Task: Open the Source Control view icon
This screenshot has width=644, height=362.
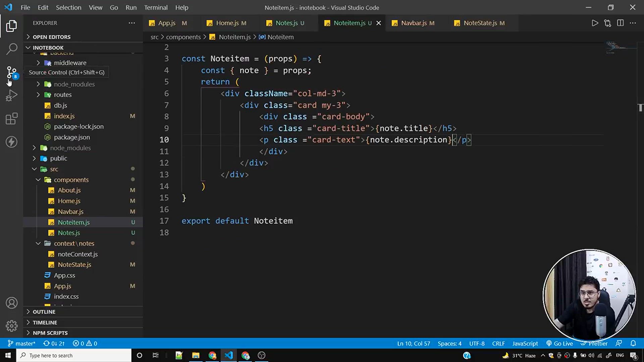Action: pos(11,72)
